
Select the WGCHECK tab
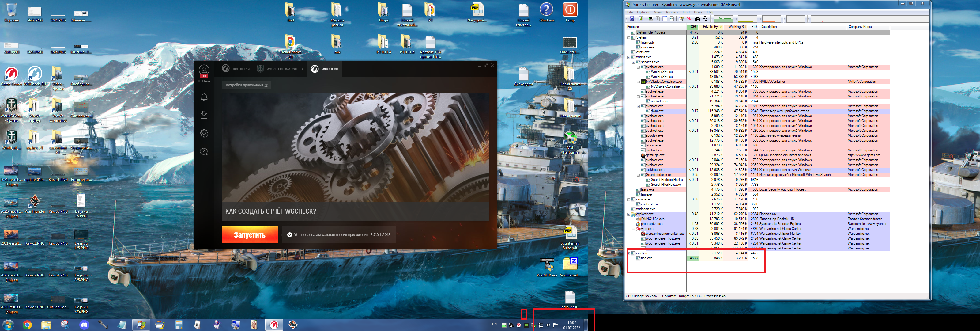(325, 69)
